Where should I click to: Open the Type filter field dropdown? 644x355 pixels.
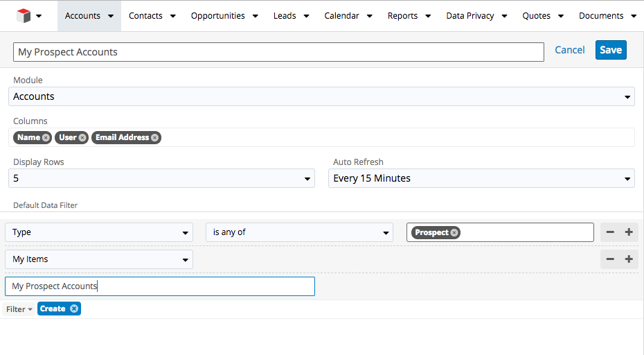(x=99, y=232)
